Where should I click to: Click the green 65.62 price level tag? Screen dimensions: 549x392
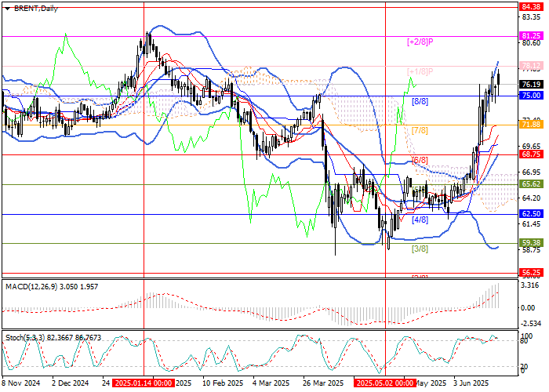pyautogui.click(x=531, y=183)
